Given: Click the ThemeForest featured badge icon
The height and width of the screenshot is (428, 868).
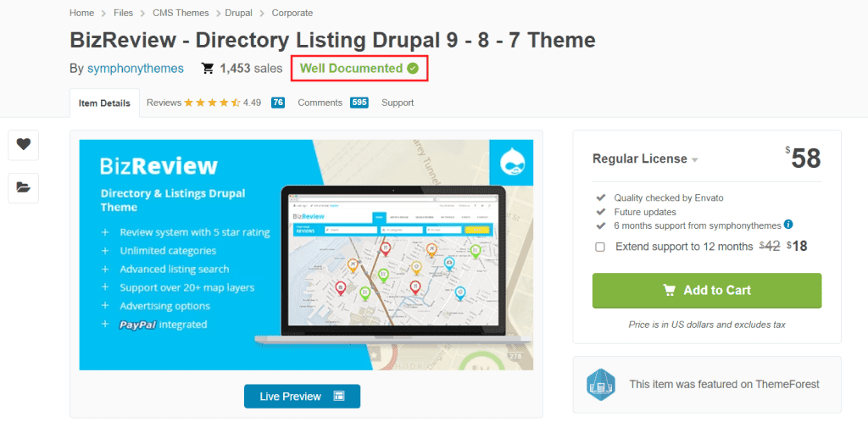Looking at the screenshot, I should click(x=601, y=384).
